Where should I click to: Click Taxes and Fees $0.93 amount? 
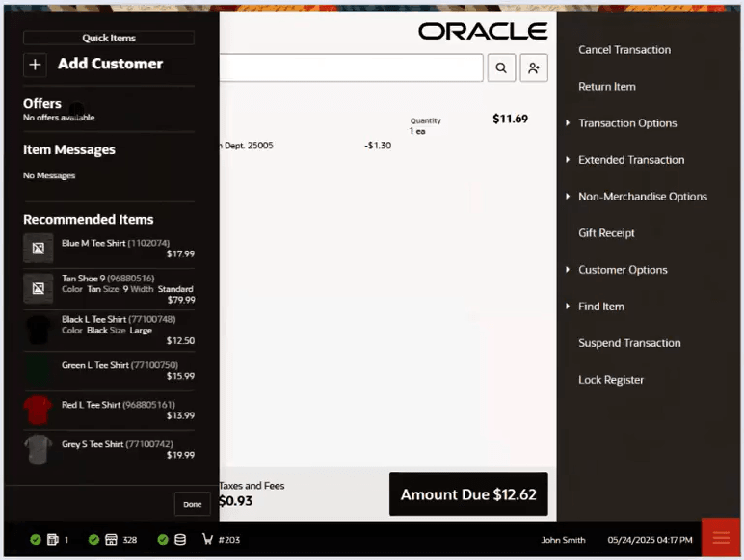pos(236,501)
